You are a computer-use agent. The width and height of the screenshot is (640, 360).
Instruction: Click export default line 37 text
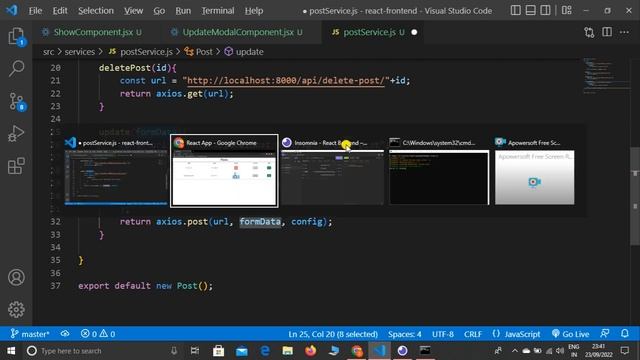point(145,286)
